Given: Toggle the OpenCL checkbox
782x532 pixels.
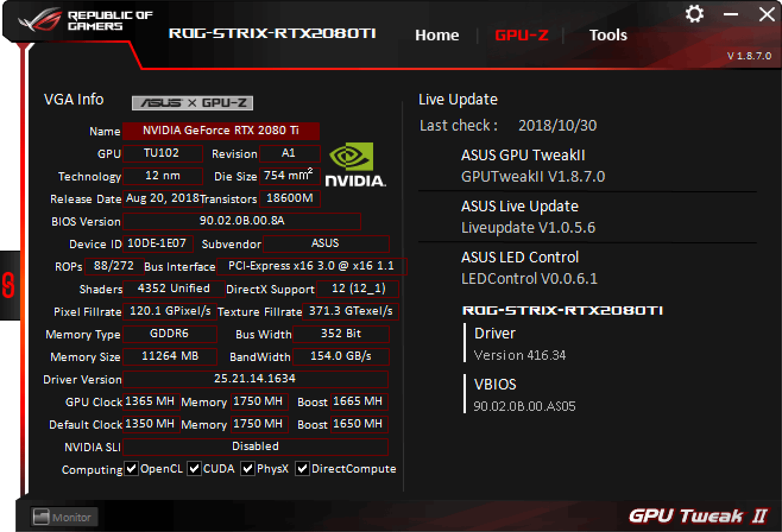Looking at the screenshot, I should pyautogui.click(x=131, y=468).
